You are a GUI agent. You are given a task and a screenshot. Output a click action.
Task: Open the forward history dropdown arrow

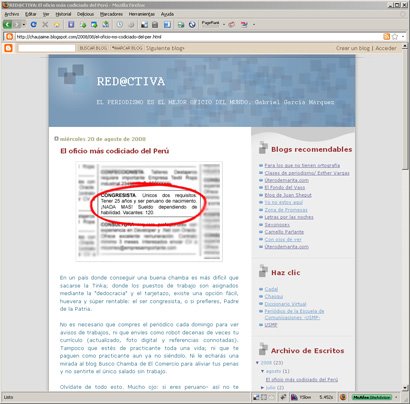pyautogui.click(x=24, y=25)
